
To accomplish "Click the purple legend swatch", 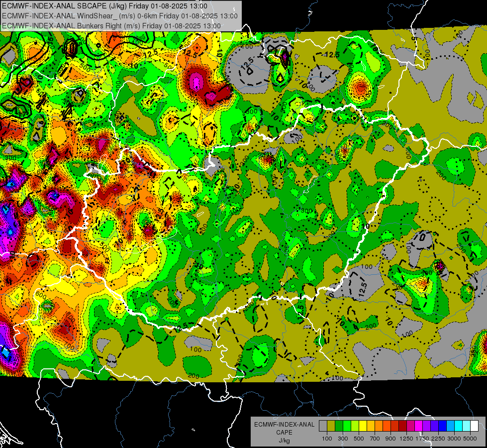I will (x=427, y=426).
